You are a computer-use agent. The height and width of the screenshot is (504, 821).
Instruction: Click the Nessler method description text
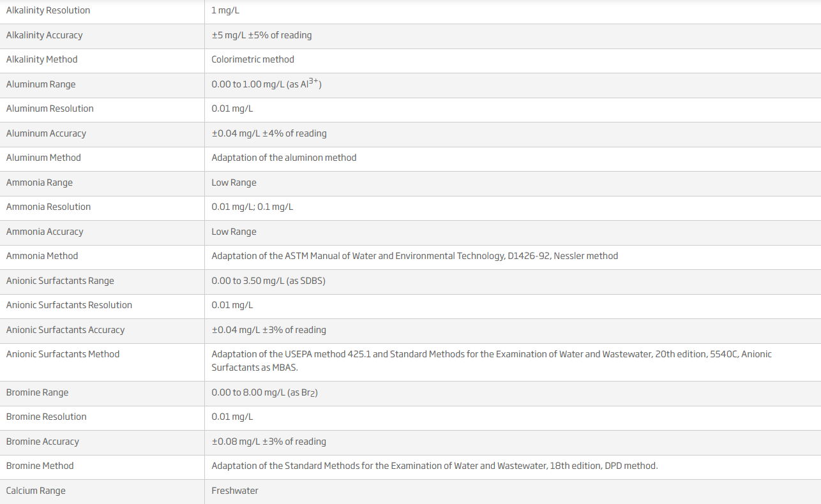pos(415,256)
